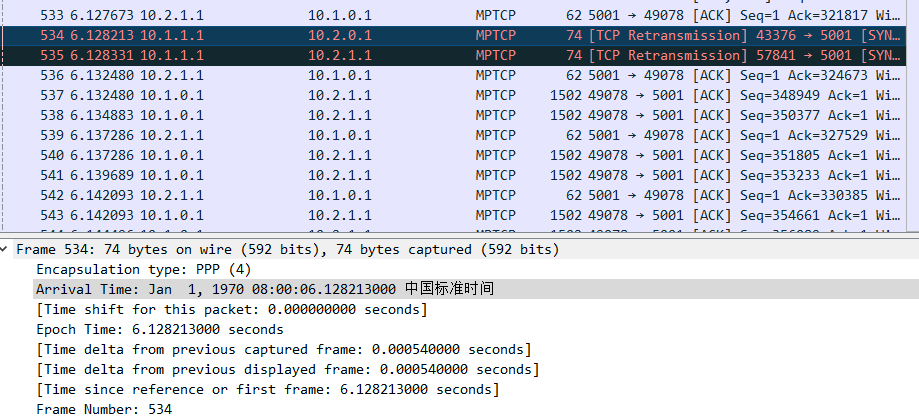Select packet 536 ACK row
Image resolution: width=919 pixels, height=417 pixels.
tap(454, 75)
